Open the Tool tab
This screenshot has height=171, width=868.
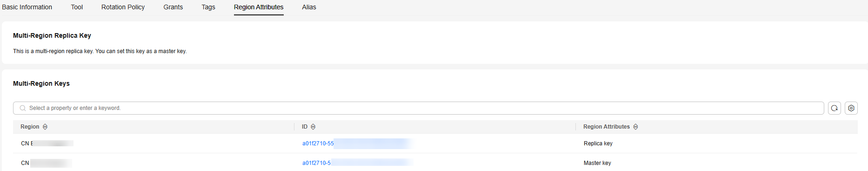(x=77, y=7)
